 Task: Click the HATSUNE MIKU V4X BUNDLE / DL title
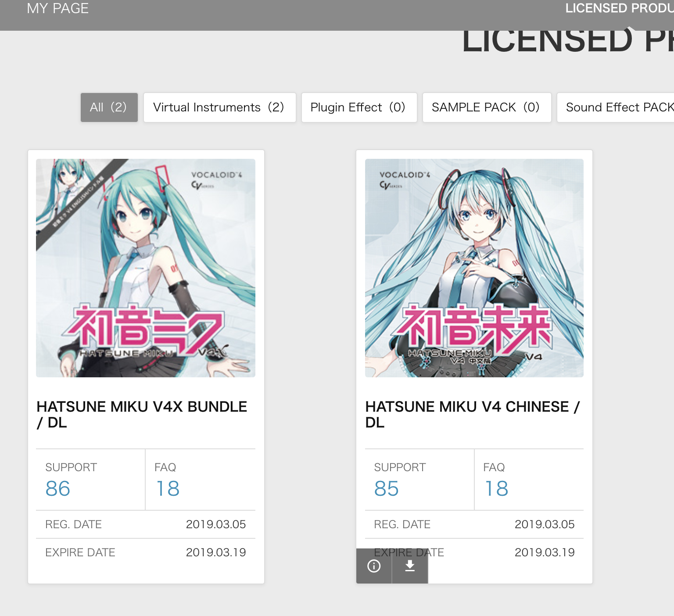[142, 415]
